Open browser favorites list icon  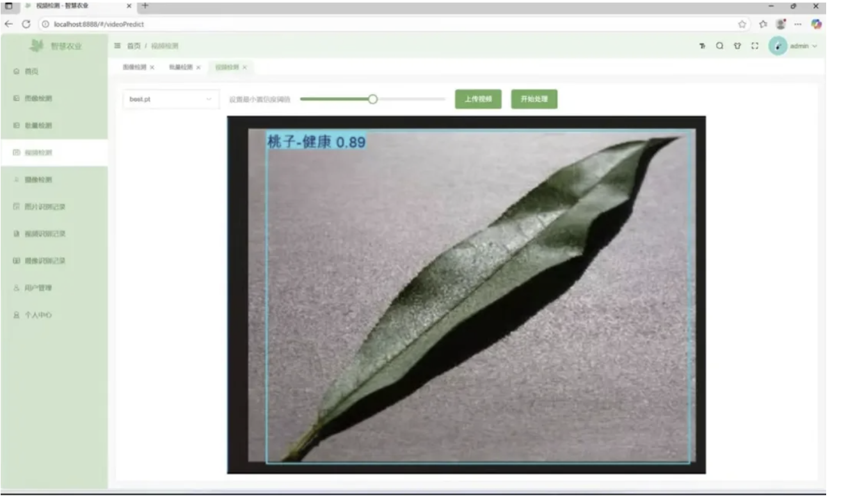pyautogui.click(x=763, y=24)
